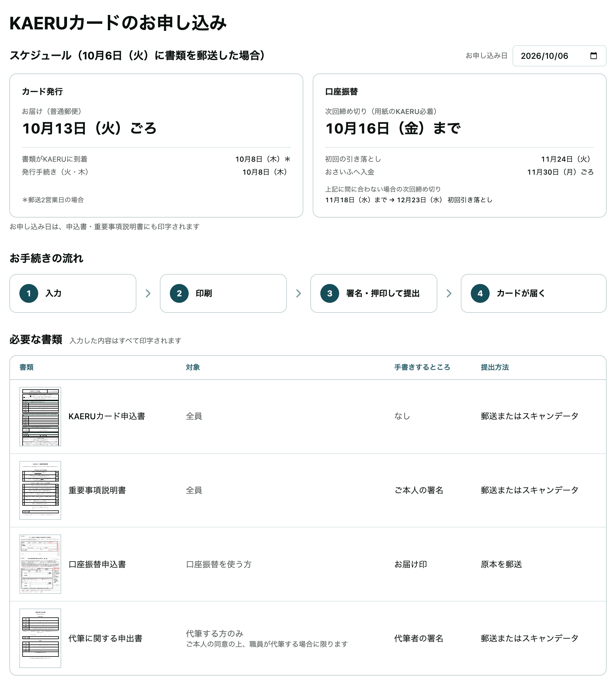Click the number 4 step circle
The image size is (616, 685).
pyautogui.click(x=480, y=293)
